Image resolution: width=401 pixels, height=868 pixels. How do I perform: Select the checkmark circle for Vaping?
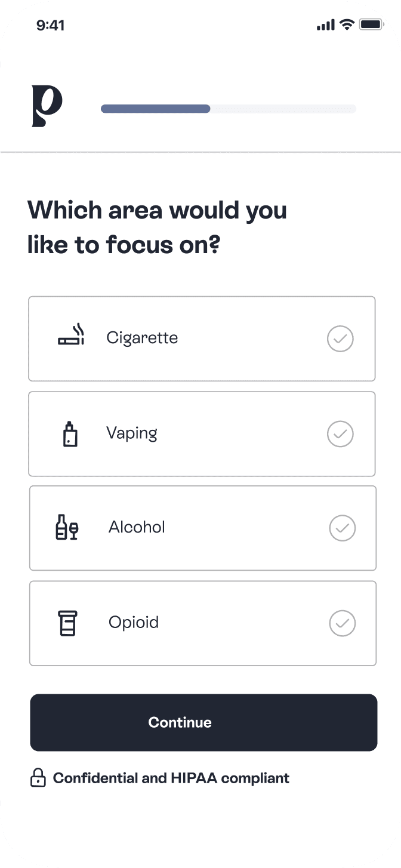(340, 434)
